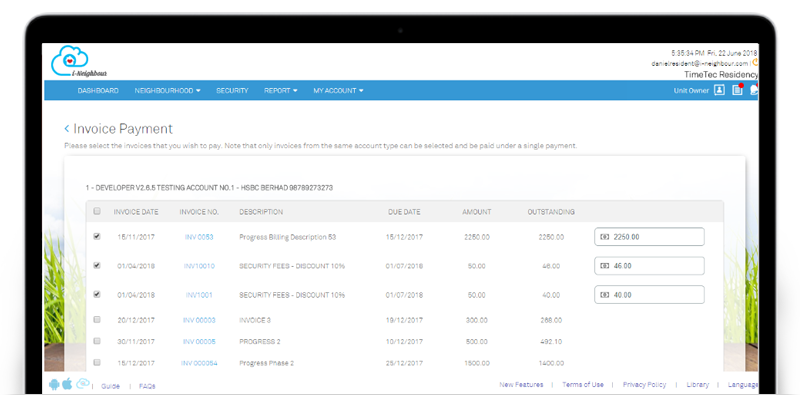Screen dimensions: 800x395
Task: Open the SECURITY menu item
Action: click(232, 90)
